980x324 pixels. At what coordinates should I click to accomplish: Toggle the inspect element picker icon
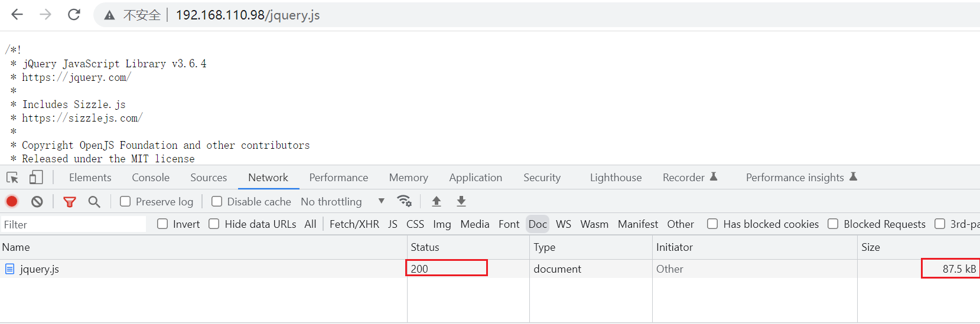[12, 178]
